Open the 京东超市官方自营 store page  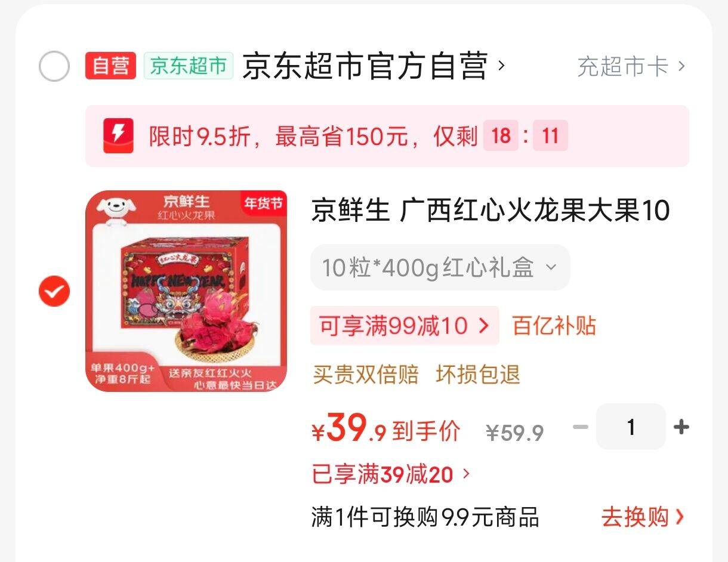click(374, 66)
